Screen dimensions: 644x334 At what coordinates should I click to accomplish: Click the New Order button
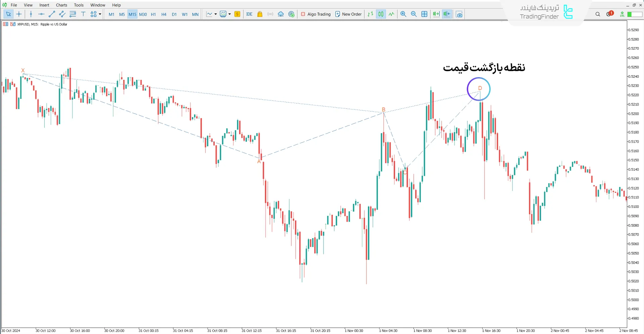(x=348, y=14)
